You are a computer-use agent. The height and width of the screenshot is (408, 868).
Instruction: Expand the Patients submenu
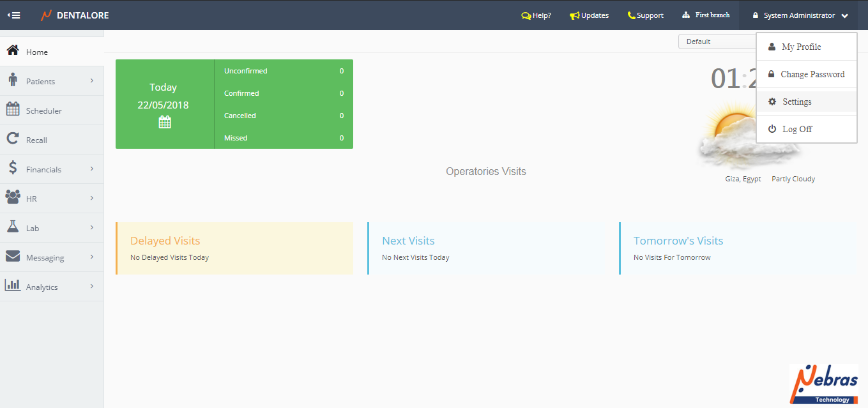tap(92, 81)
